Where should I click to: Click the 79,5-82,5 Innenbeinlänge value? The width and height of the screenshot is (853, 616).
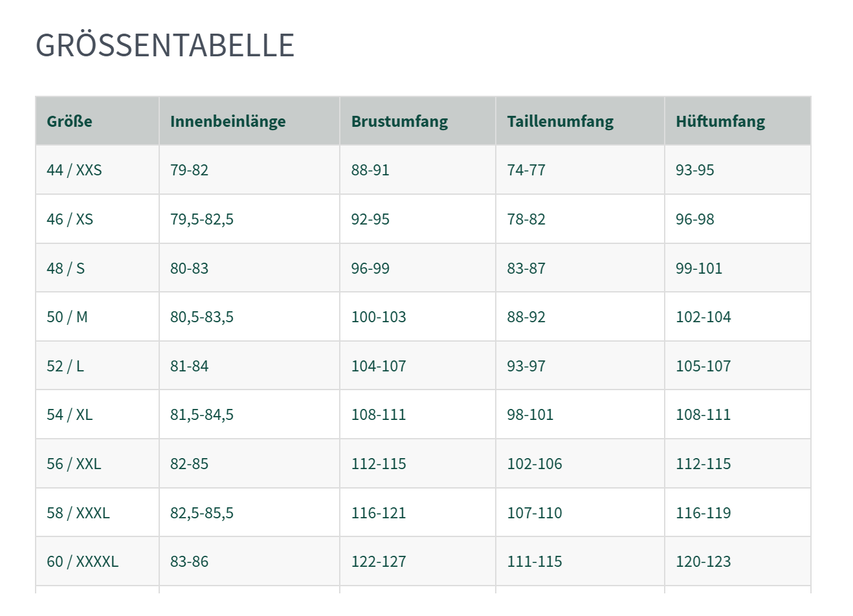202,219
